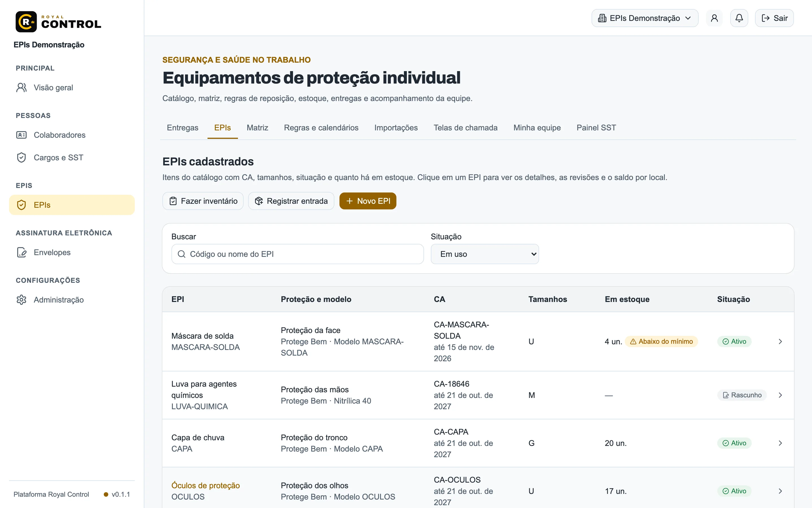The height and width of the screenshot is (508, 812).
Task: Click the Envelopes signature icon
Action: tap(21, 252)
